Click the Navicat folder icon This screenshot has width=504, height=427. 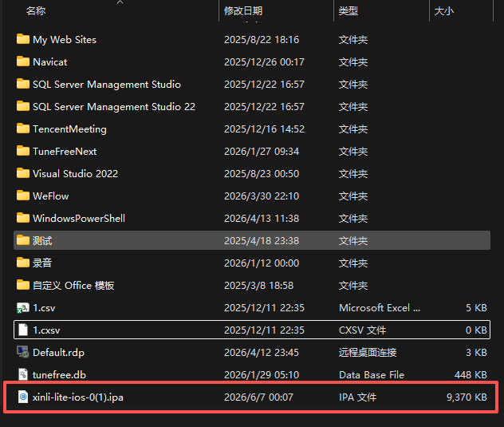(23, 61)
